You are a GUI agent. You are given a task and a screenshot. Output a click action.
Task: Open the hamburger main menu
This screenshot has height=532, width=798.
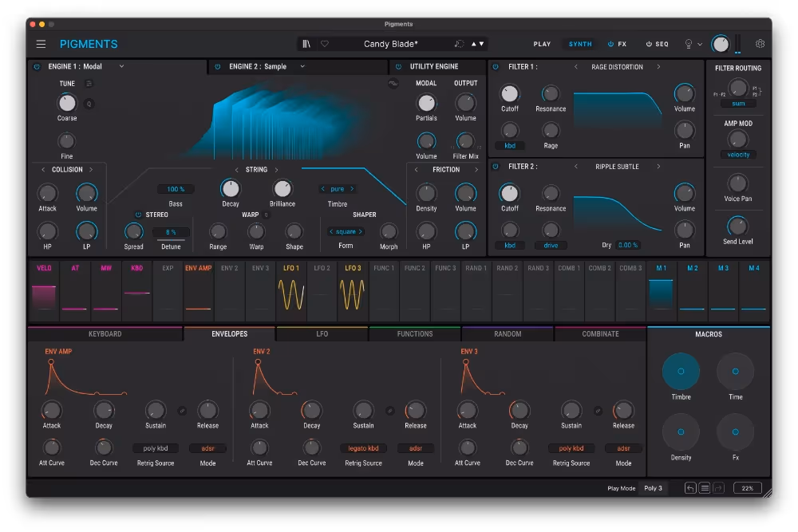41,44
